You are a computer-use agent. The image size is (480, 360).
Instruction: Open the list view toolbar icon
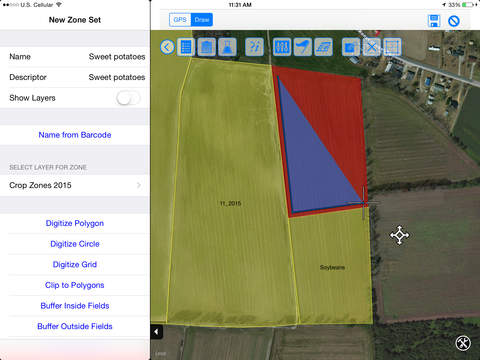(186, 47)
